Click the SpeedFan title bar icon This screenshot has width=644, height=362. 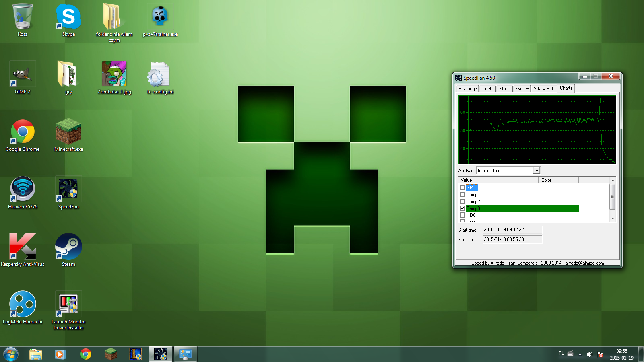point(458,78)
